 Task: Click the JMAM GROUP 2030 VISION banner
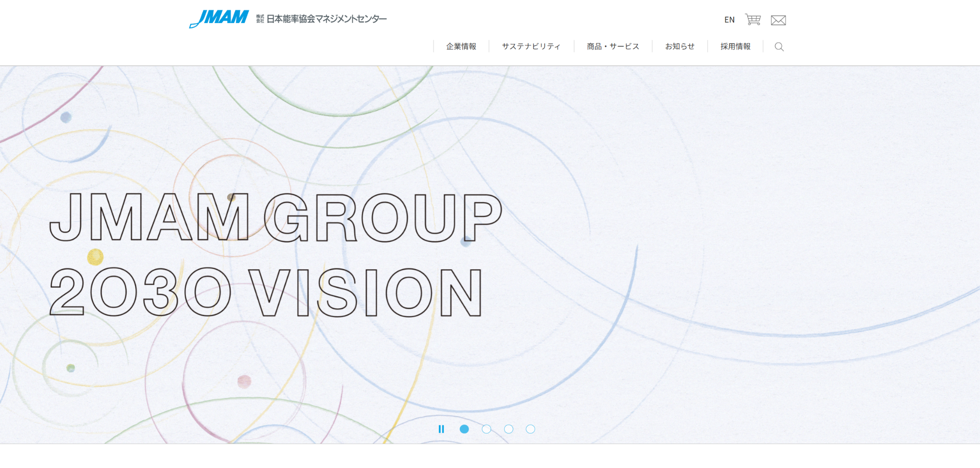pyautogui.click(x=490, y=255)
